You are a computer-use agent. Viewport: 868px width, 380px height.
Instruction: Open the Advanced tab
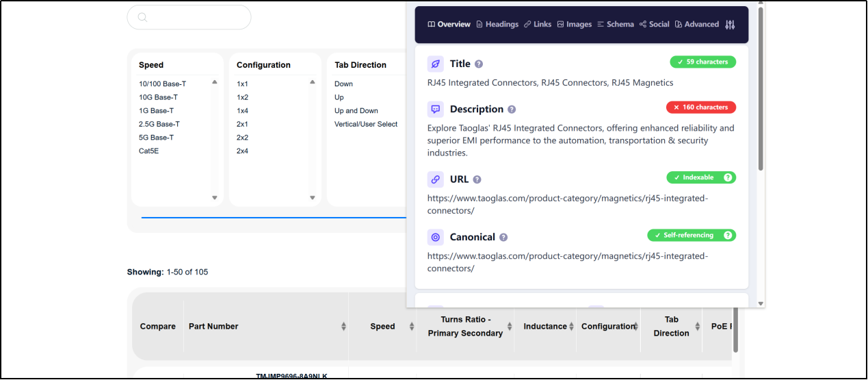pos(697,25)
